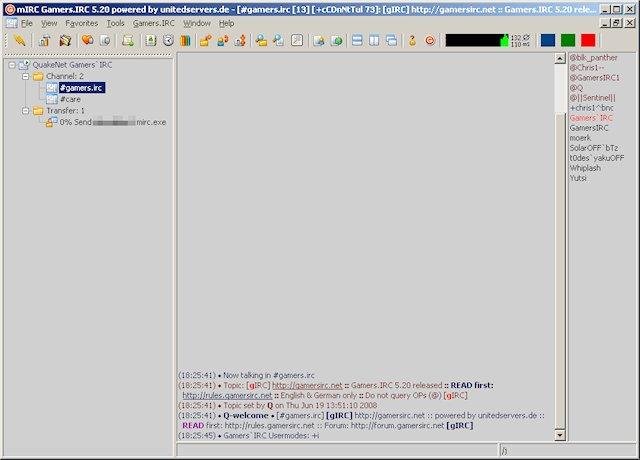Screen dimensions: 640x460
Task: Select the QuakeNet Gamers`IRC server entry
Action: [72, 64]
